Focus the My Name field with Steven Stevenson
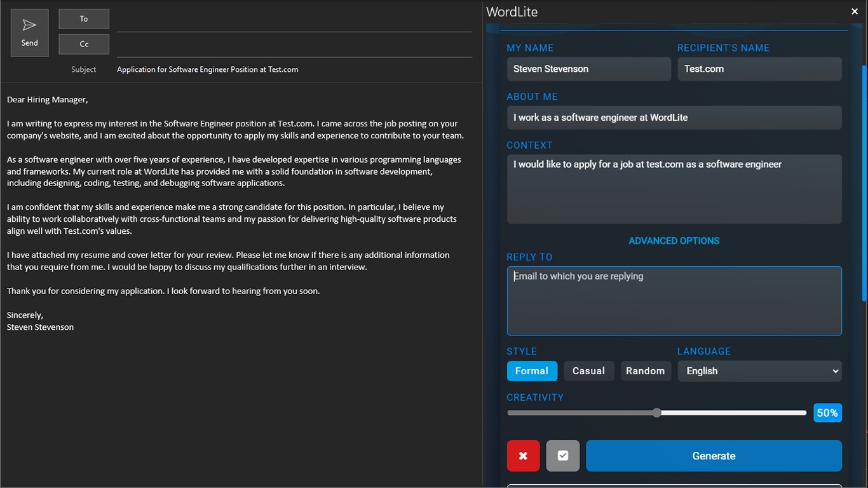This screenshot has width=868, height=488. coord(588,69)
